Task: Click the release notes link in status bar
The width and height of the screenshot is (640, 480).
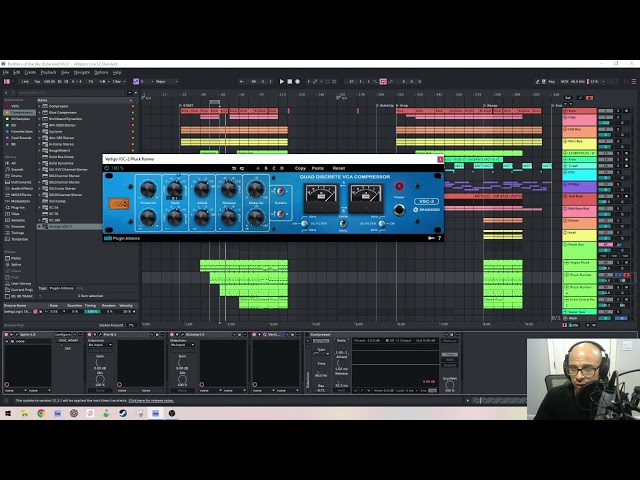Action: pyautogui.click(x=151, y=401)
